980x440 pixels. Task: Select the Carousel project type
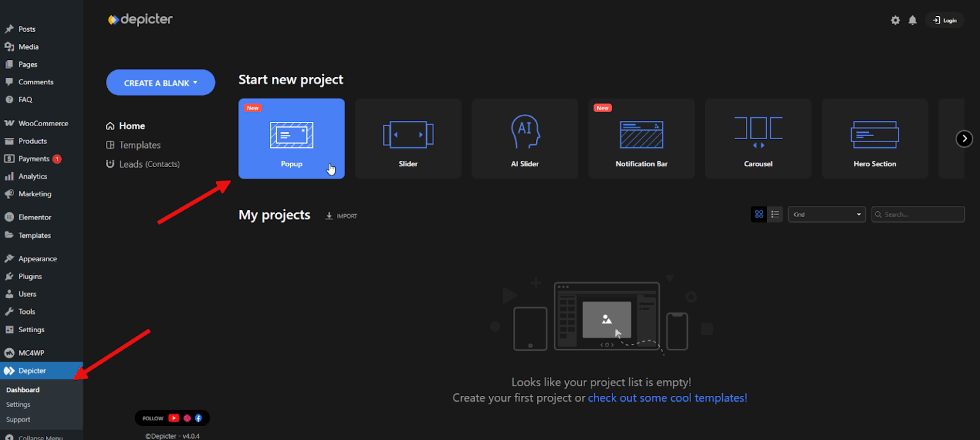758,138
